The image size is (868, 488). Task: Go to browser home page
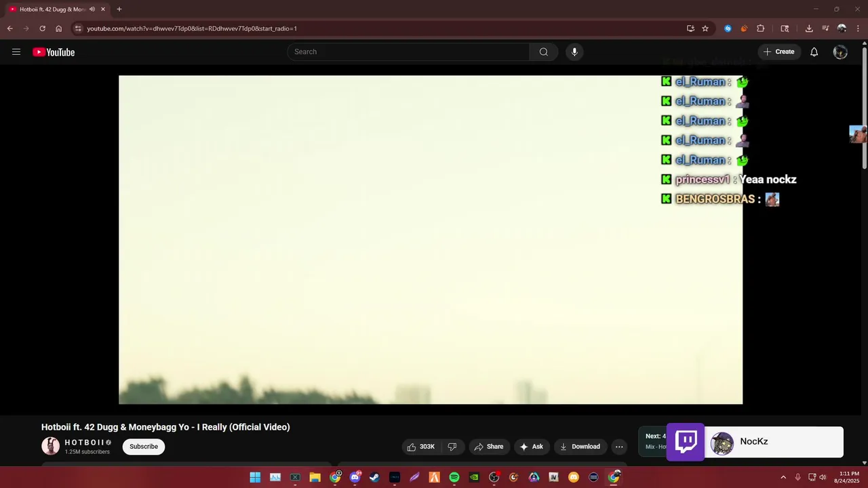tap(58, 28)
